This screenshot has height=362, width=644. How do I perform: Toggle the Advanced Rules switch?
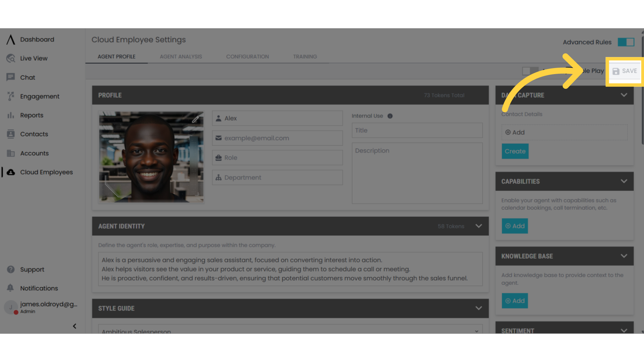pyautogui.click(x=626, y=42)
